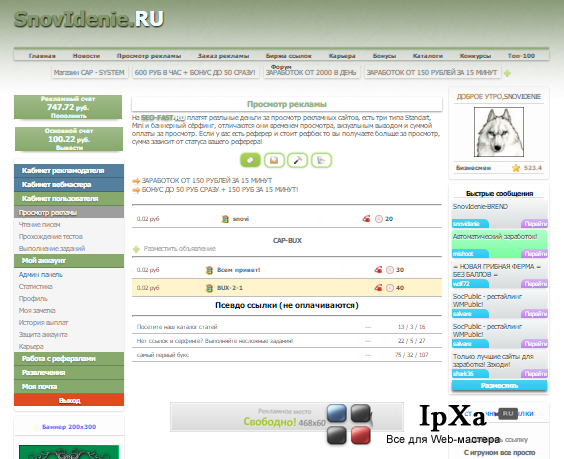Viewport: 564px width, 459px height.
Task: Click the envelope icon button below the description
Action: coord(274,160)
